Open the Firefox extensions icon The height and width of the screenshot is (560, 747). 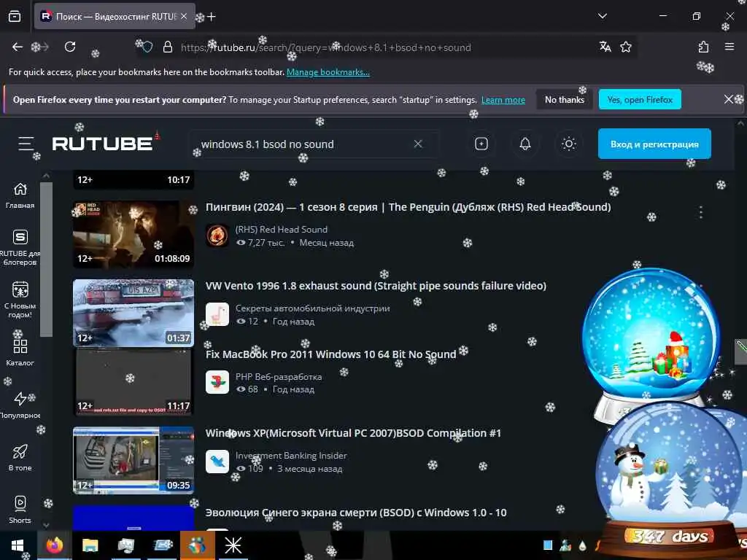(704, 47)
